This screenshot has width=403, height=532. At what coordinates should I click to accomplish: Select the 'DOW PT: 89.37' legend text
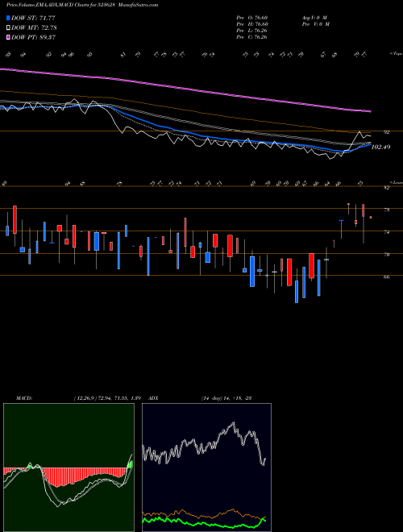[x=33, y=37]
